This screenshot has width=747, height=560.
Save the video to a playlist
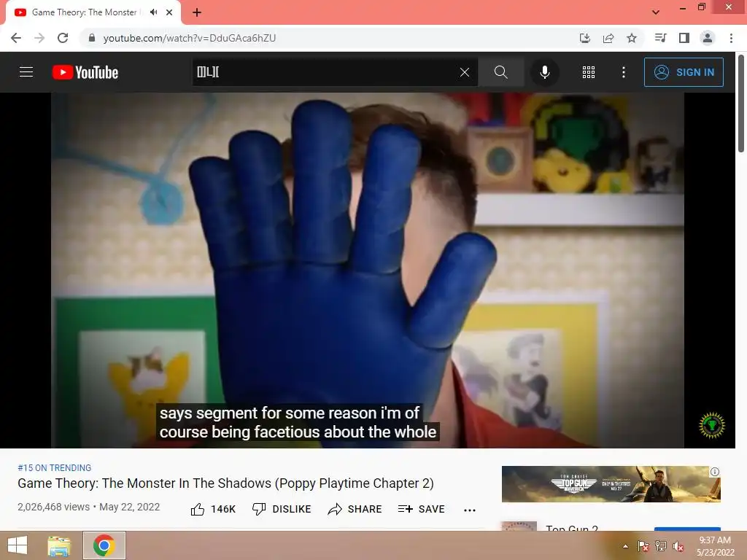pos(421,509)
